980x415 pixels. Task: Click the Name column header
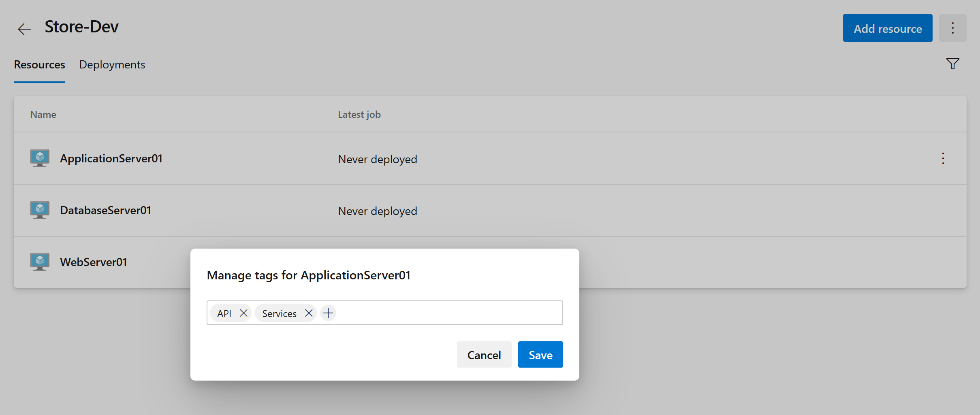click(x=43, y=114)
